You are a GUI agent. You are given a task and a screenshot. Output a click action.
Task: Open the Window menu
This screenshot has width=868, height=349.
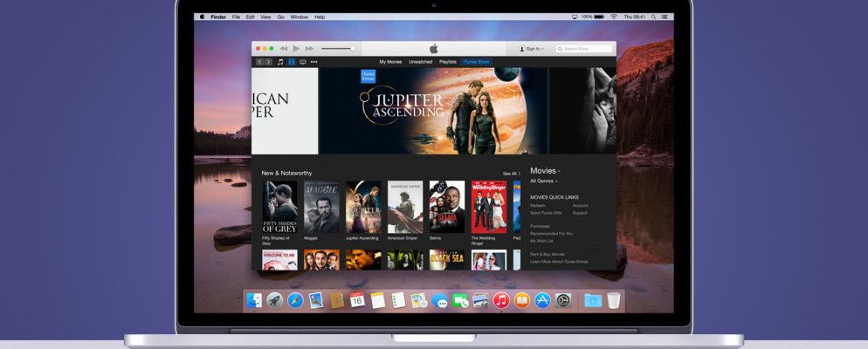tap(299, 17)
